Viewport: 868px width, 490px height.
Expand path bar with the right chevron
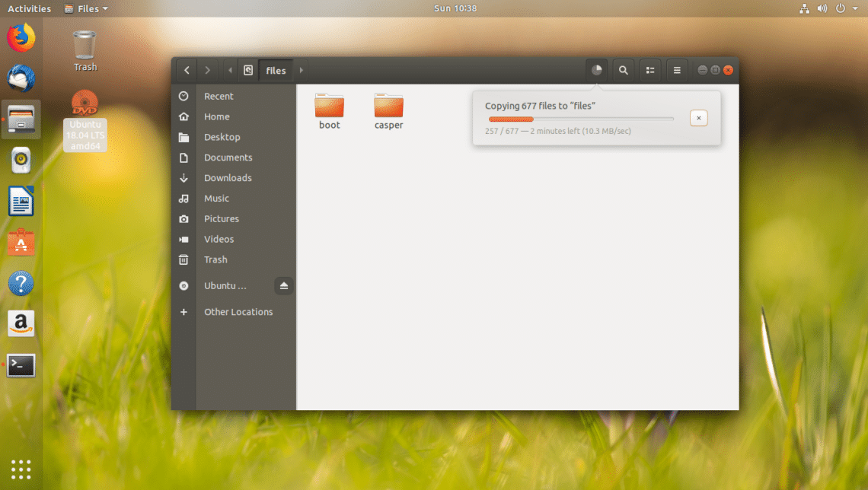302,70
